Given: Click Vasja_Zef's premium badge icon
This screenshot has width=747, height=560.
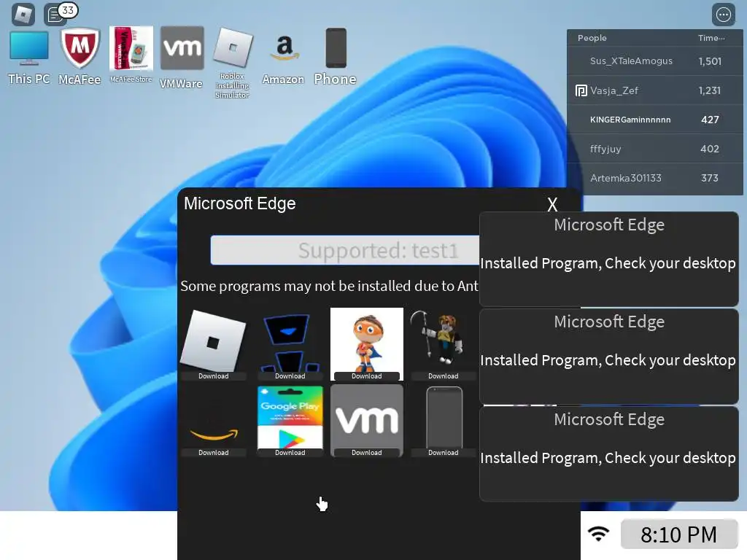Looking at the screenshot, I should point(581,90).
